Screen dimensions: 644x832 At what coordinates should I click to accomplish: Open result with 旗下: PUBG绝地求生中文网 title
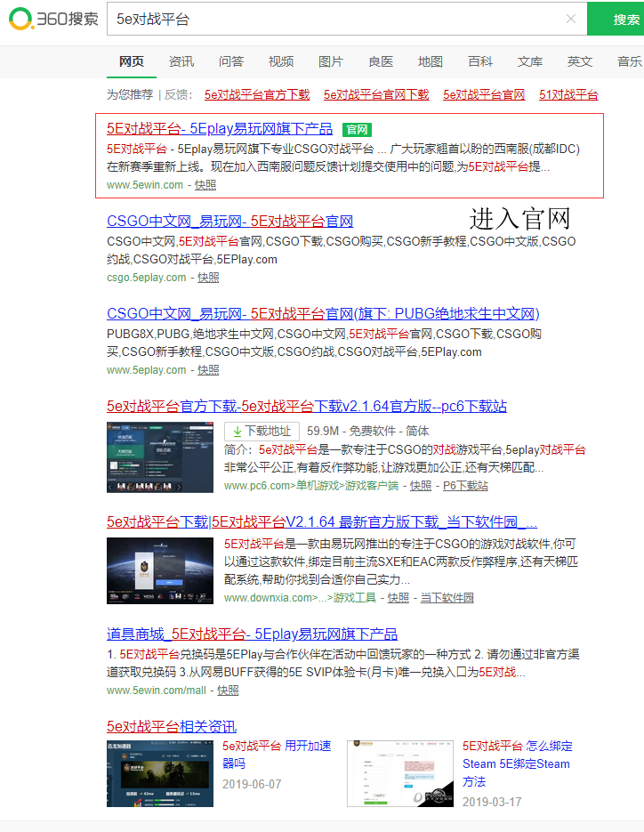click(323, 313)
